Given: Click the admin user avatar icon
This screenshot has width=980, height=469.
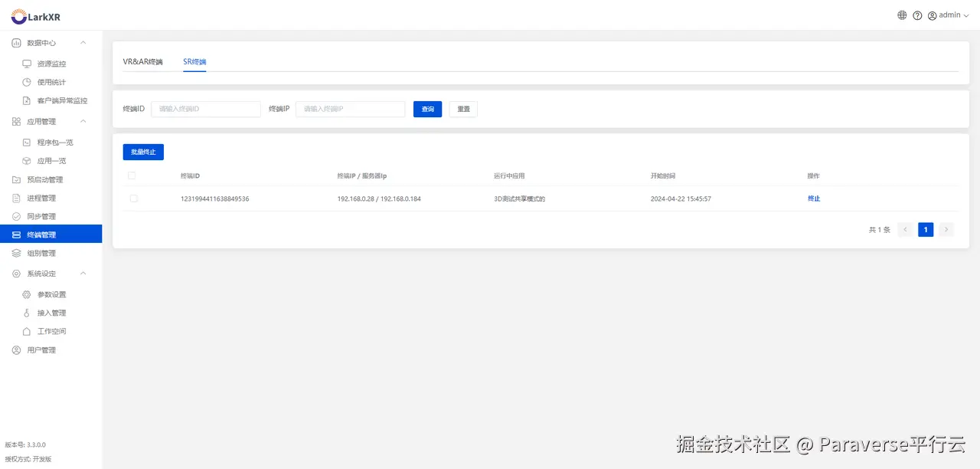Looking at the screenshot, I should pyautogui.click(x=932, y=15).
